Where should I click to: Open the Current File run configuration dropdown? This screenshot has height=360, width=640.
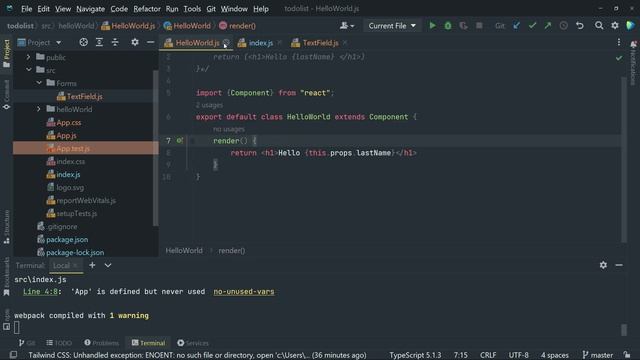[x=392, y=26]
